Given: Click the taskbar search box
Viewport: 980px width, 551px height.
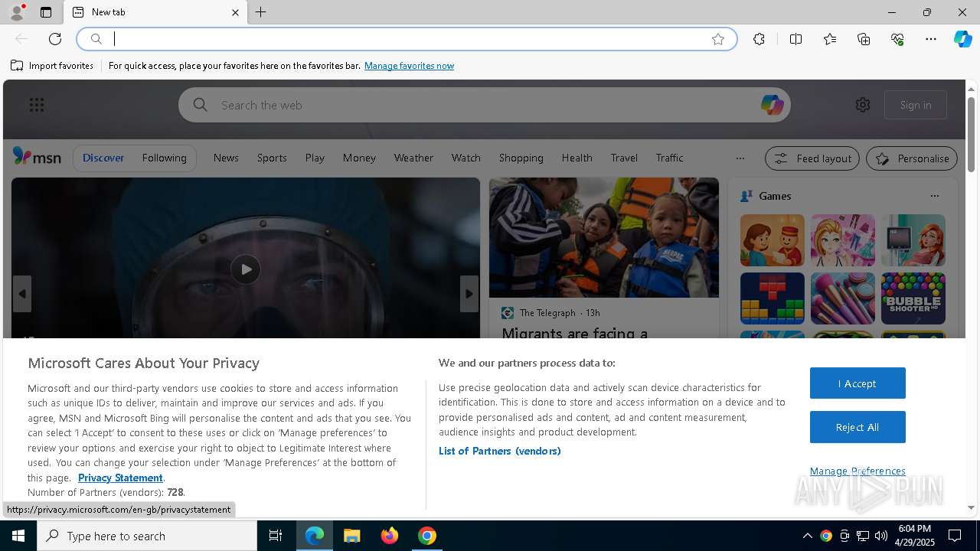Looking at the screenshot, I should (x=147, y=536).
